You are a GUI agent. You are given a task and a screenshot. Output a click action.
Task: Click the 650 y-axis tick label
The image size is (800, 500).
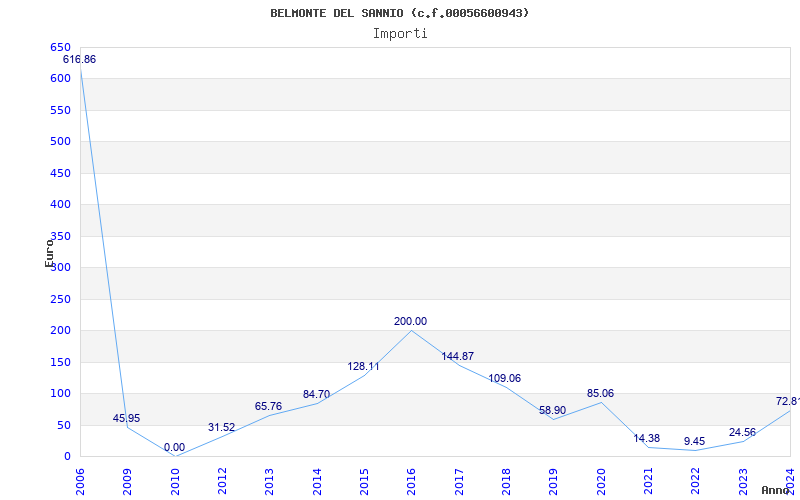(61, 47)
